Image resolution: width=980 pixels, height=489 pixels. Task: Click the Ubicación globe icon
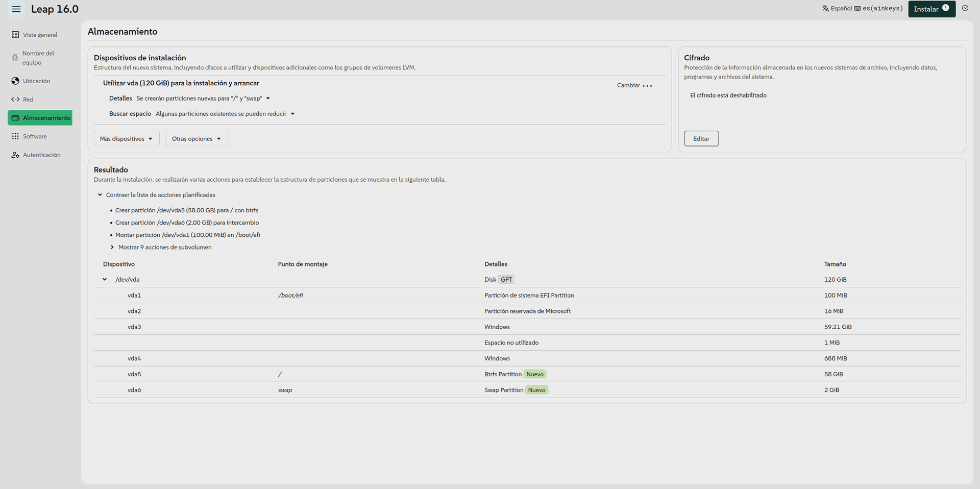[x=15, y=81]
